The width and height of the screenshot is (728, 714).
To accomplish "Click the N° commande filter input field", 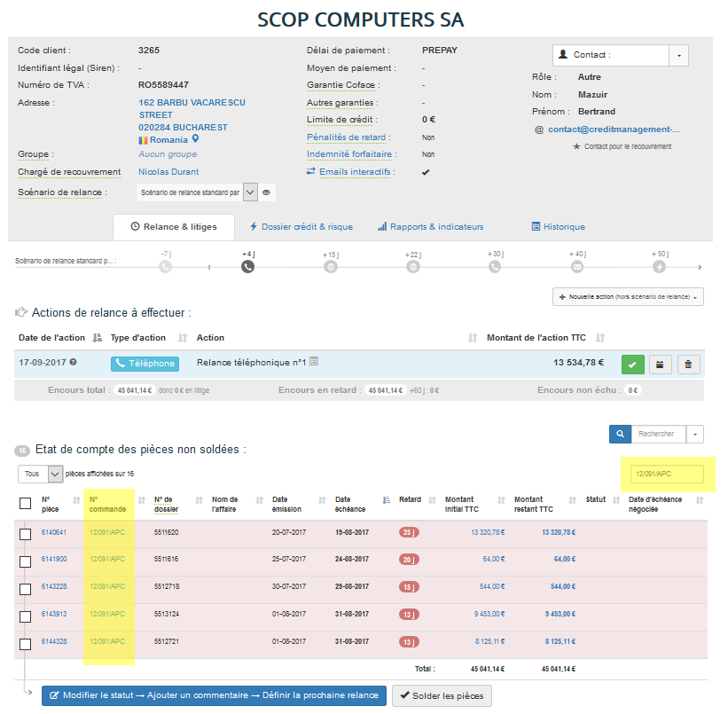I will pos(666,475).
